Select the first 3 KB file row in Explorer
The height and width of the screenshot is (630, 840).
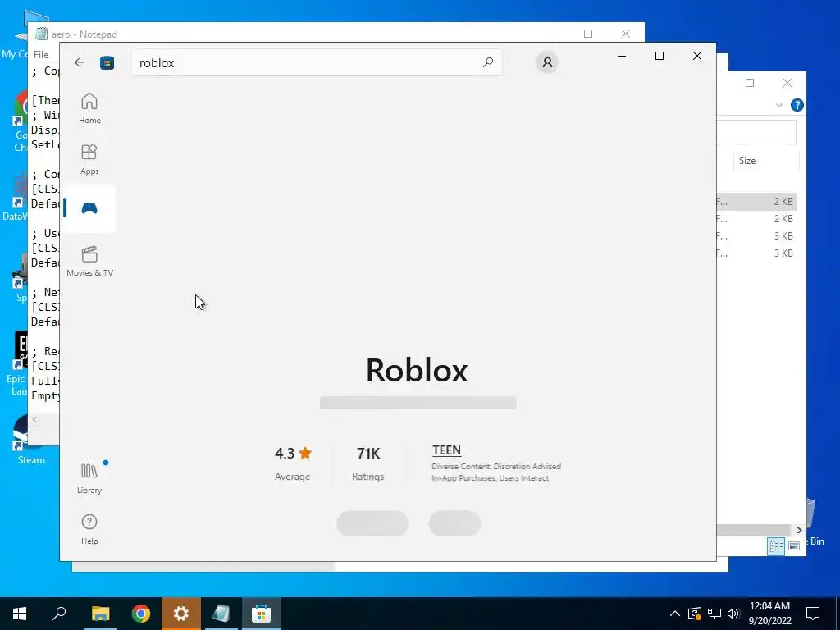[x=756, y=235]
